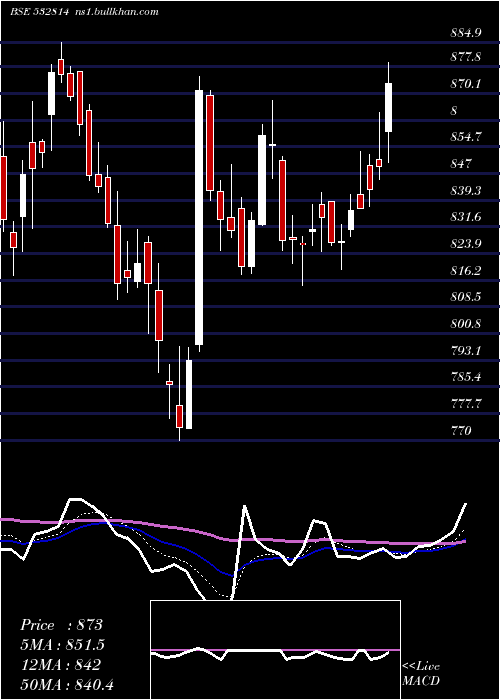Select the 877.8 price axis label
Viewport: 500px width, 700px height.
click(x=466, y=57)
